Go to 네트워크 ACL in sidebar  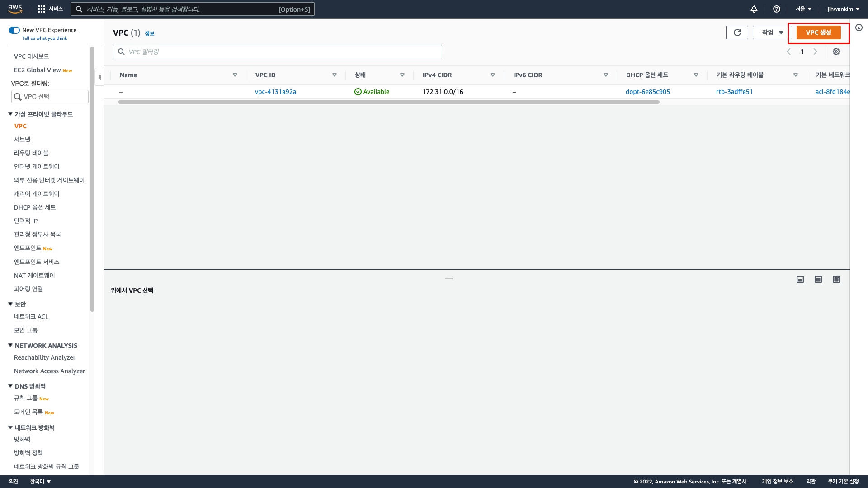(x=31, y=317)
